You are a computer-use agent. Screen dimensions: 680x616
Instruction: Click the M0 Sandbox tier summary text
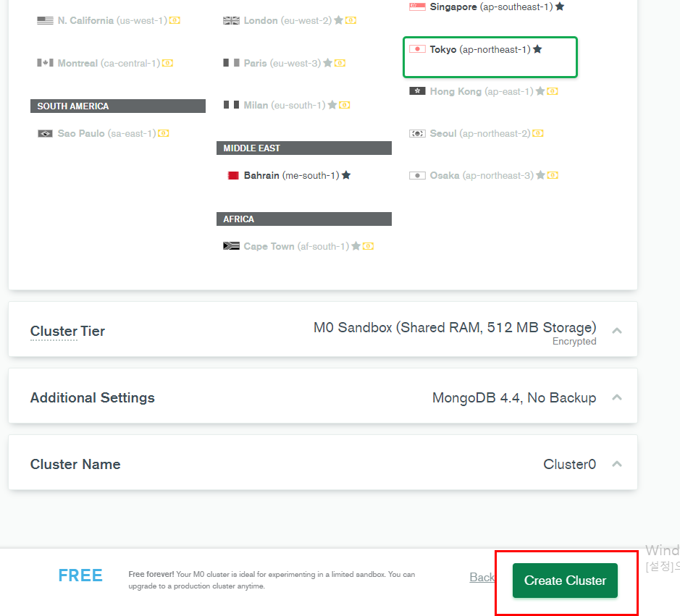[x=455, y=328]
